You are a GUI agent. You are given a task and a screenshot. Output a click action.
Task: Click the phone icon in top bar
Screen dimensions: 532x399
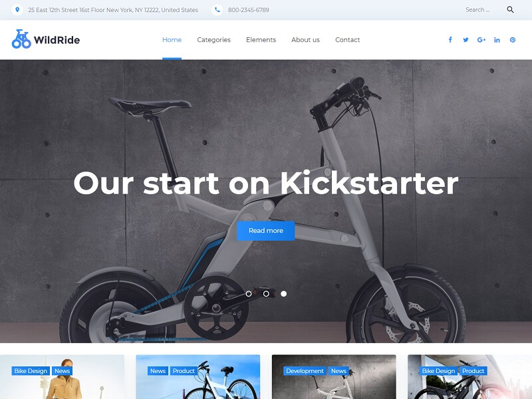tap(217, 10)
